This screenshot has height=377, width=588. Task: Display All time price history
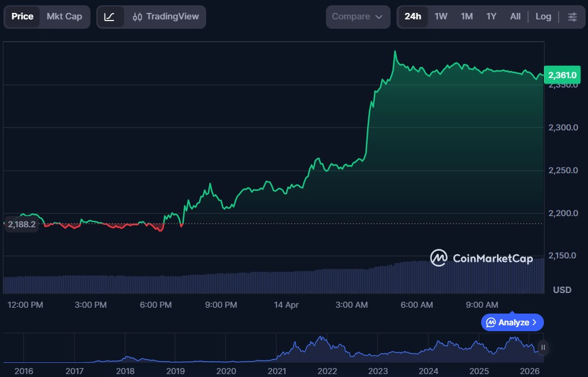point(515,16)
